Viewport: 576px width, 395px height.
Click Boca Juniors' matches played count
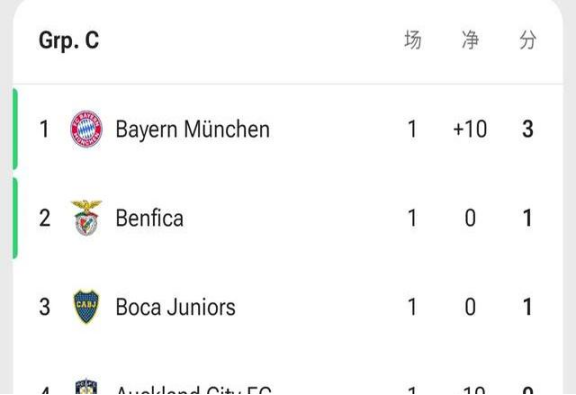pyautogui.click(x=413, y=307)
